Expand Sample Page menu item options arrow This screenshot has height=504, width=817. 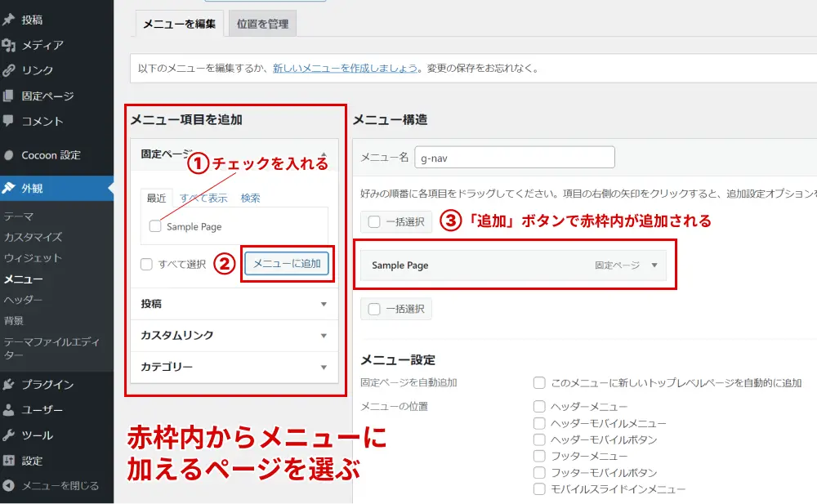tap(654, 265)
